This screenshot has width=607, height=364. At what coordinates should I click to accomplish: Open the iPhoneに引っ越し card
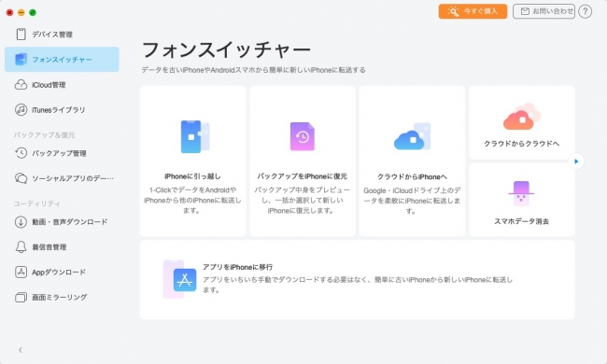coord(192,161)
